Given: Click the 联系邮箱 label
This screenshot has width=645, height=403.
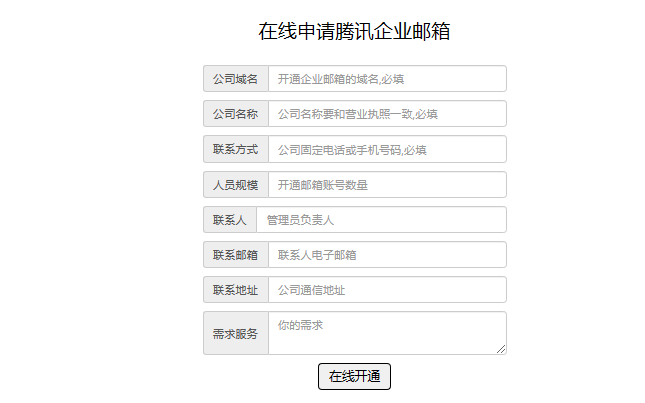Looking at the screenshot, I should tap(236, 255).
